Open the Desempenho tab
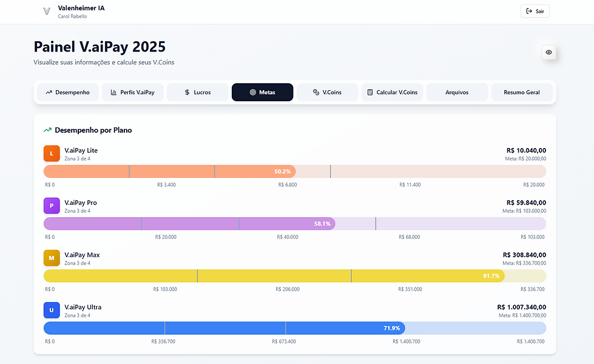The height and width of the screenshot is (364, 594). [68, 92]
